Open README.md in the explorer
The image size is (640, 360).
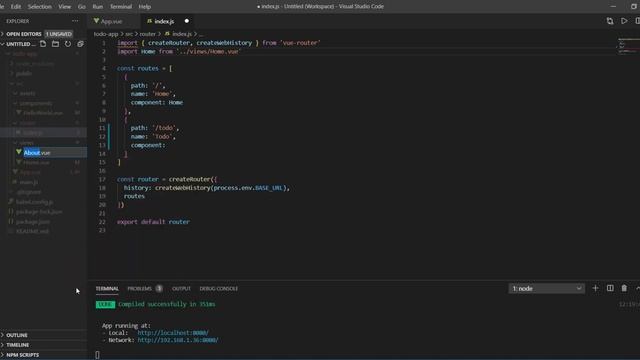pos(32,231)
